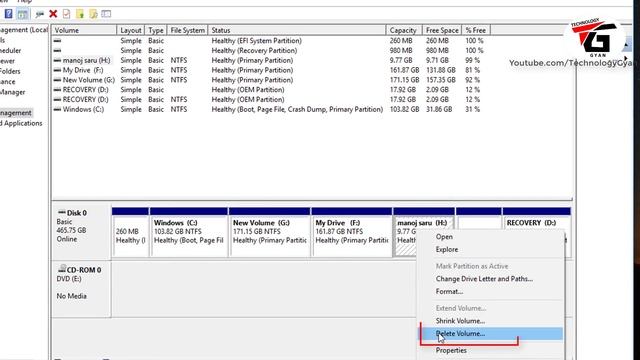Click the 99 % free cell for manoj saru (H:)
640x360 pixels.
click(472, 60)
